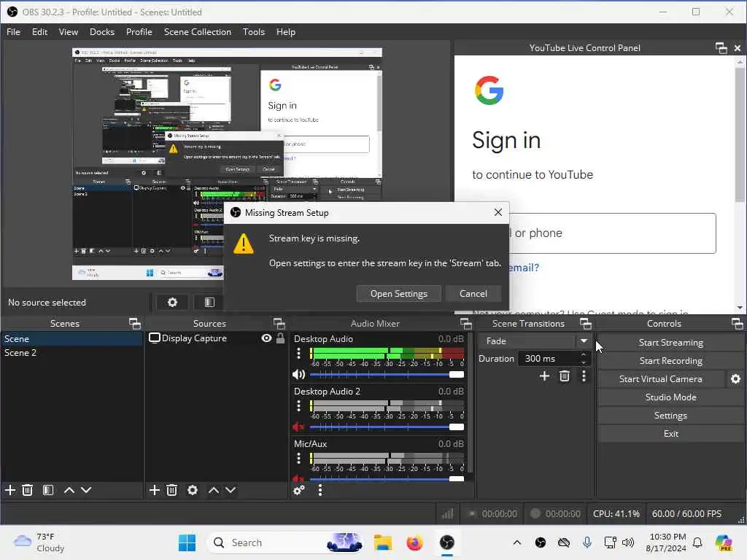The height and width of the screenshot is (560, 747).
Task: Open the Docks menu
Action: [x=102, y=32]
